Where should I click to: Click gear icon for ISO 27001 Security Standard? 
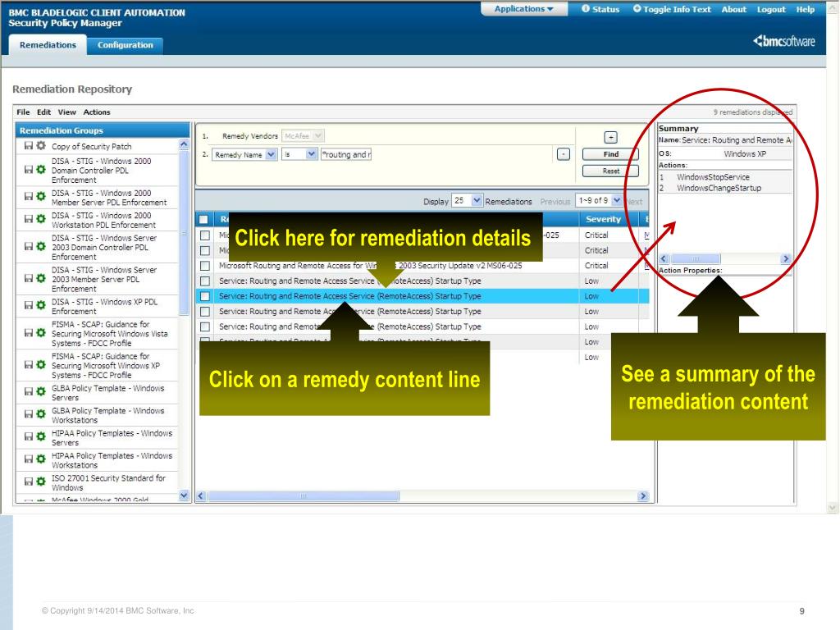(x=41, y=482)
